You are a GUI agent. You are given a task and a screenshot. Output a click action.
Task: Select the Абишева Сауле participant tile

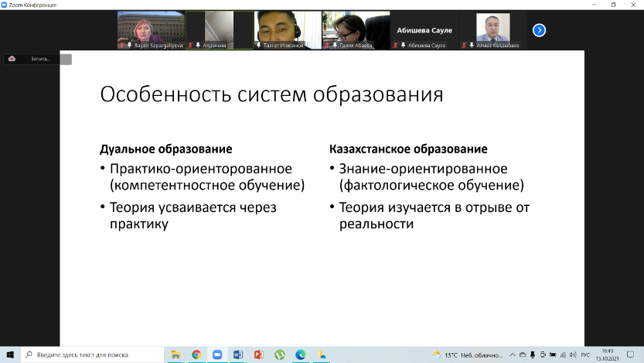[424, 30]
